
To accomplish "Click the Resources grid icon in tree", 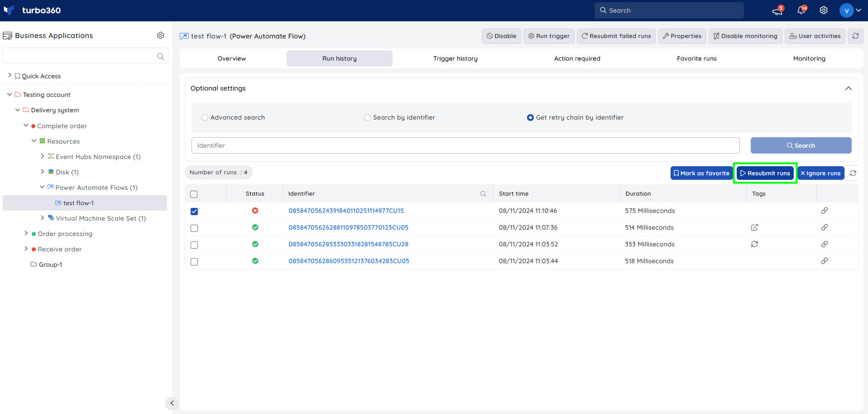I will 42,141.
